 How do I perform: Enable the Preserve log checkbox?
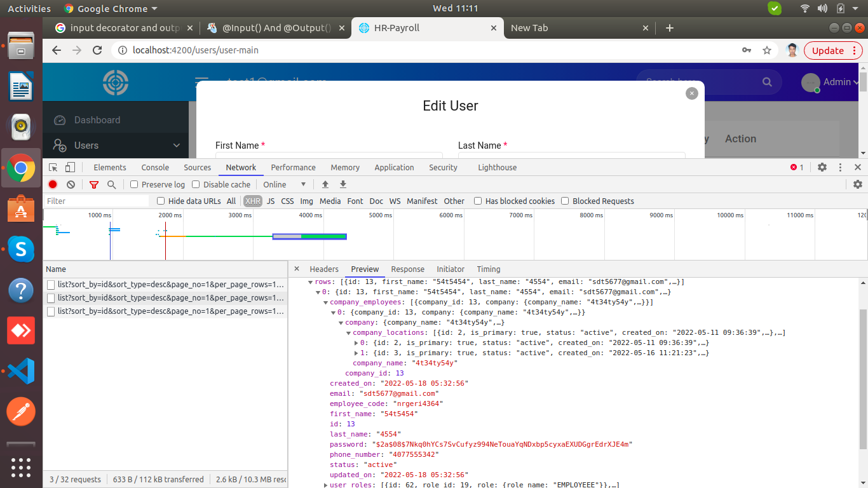point(134,184)
